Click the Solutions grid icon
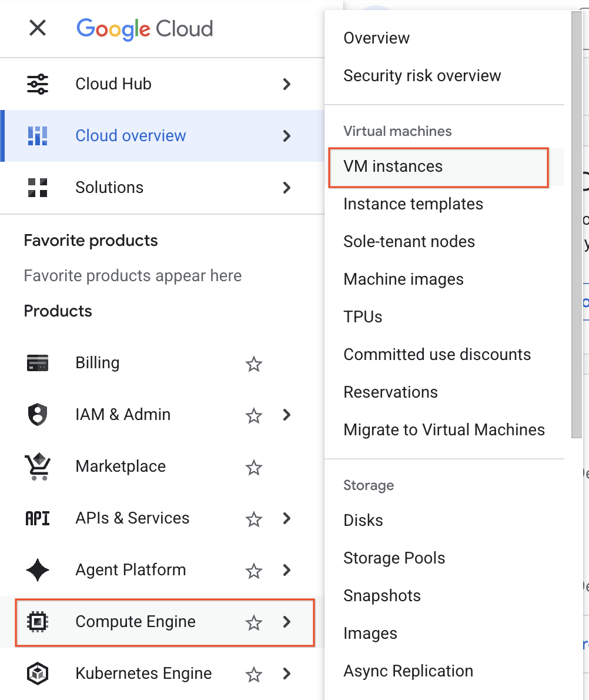589x700 pixels. click(x=38, y=188)
